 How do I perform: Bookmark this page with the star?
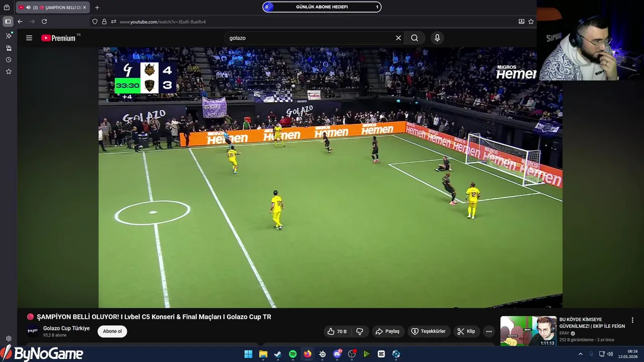pyautogui.click(x=531, y=22)
